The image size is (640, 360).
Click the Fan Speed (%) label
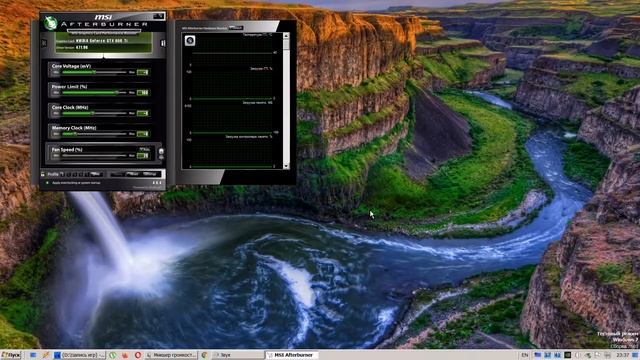[x=67, y=150]
